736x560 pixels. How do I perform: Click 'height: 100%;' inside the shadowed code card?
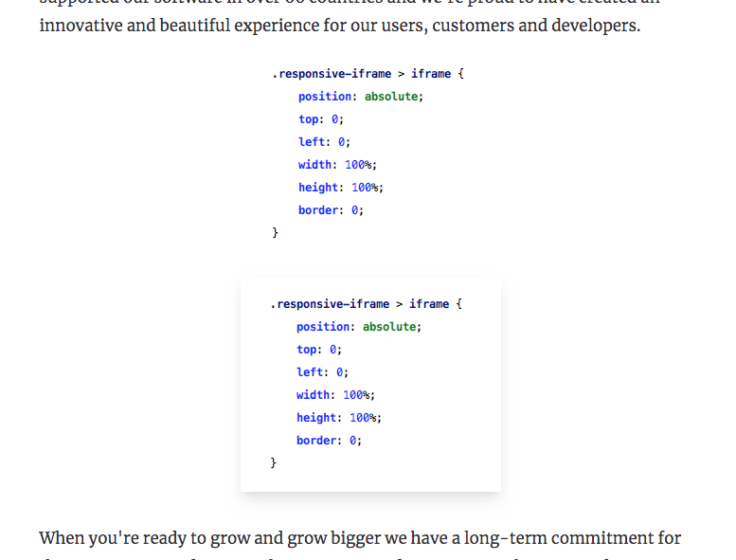[x=339, y=418]
